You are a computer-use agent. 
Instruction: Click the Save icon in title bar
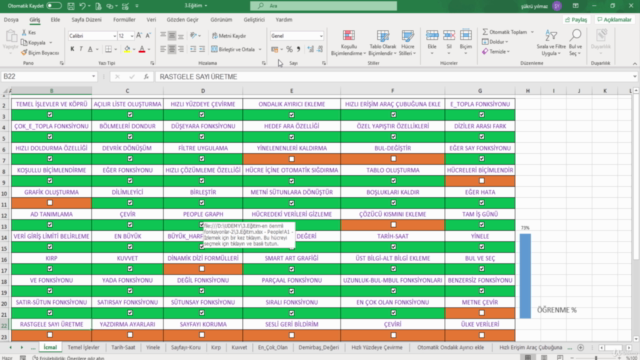71,6
